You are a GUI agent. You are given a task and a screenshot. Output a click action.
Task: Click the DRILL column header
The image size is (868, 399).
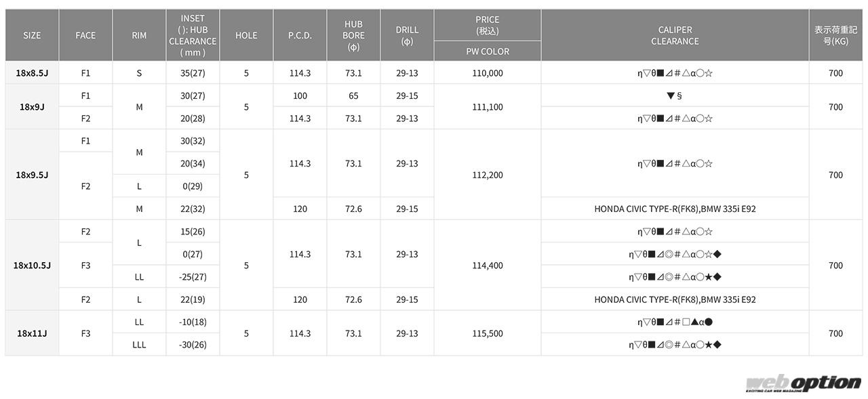pos(407,35)
